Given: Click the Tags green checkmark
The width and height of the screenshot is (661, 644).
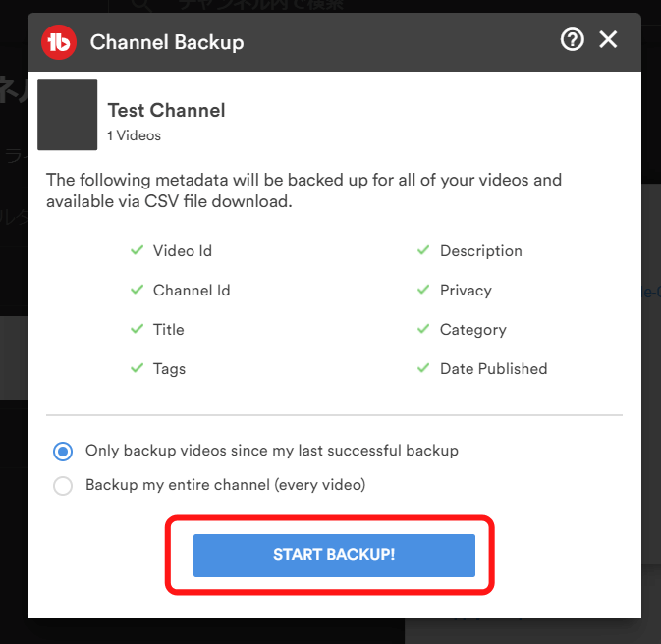Looking at the screenshot, I should (x=137, y=368).
